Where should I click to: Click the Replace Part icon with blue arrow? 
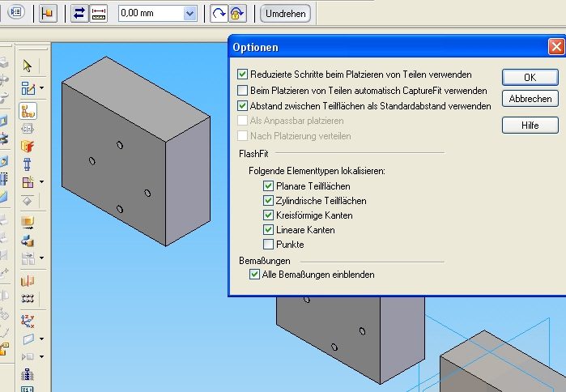click(x=28, y=241)
